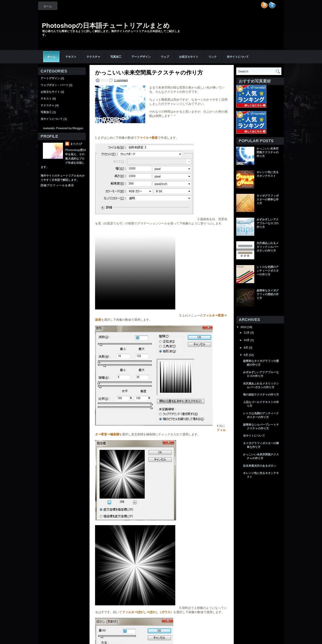Open the 高さ pixel unit dropdown
Screen dimensions: 322x644
click(172, 176)
